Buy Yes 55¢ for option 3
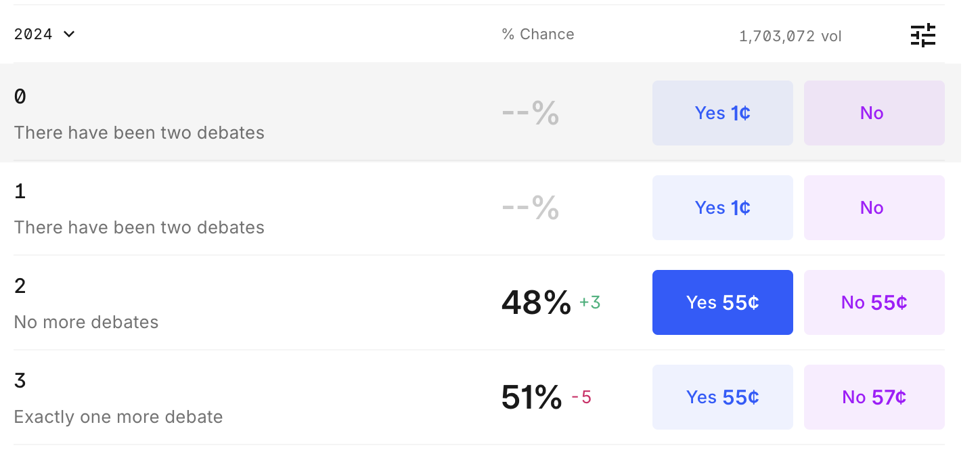 [x=722, y=397]
